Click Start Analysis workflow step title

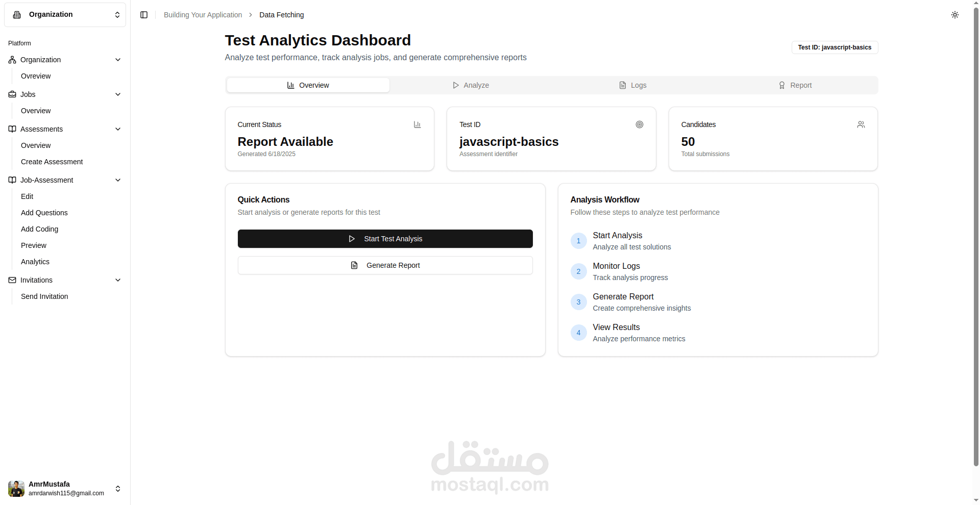pyautogui.click(x=617, y=235)
